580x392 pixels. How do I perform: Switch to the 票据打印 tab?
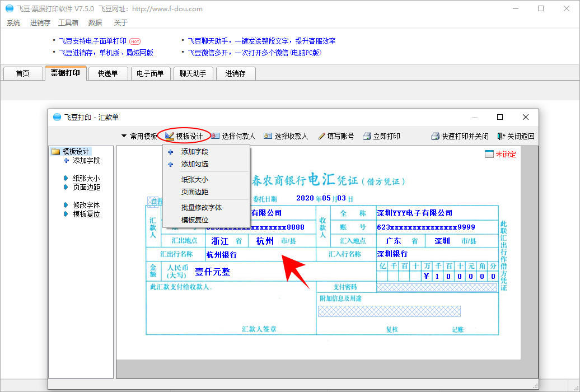66,73
